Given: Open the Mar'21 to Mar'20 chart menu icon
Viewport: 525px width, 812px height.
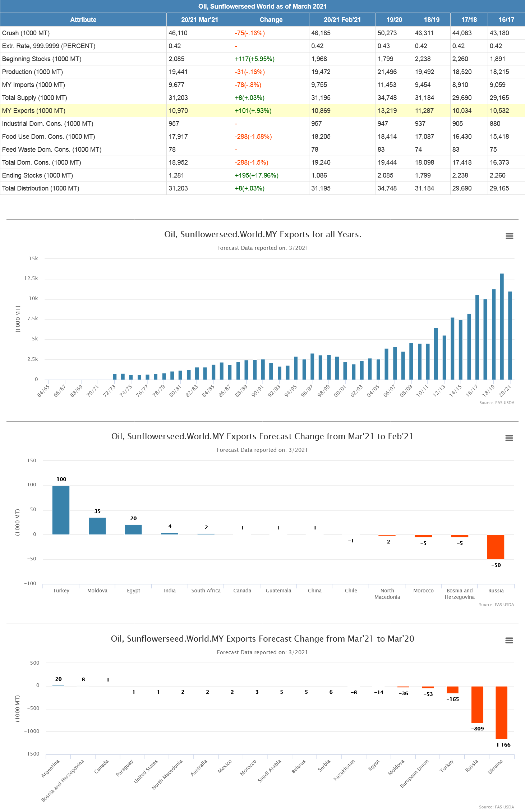Looking at the screenshot, I should (509, 641).
